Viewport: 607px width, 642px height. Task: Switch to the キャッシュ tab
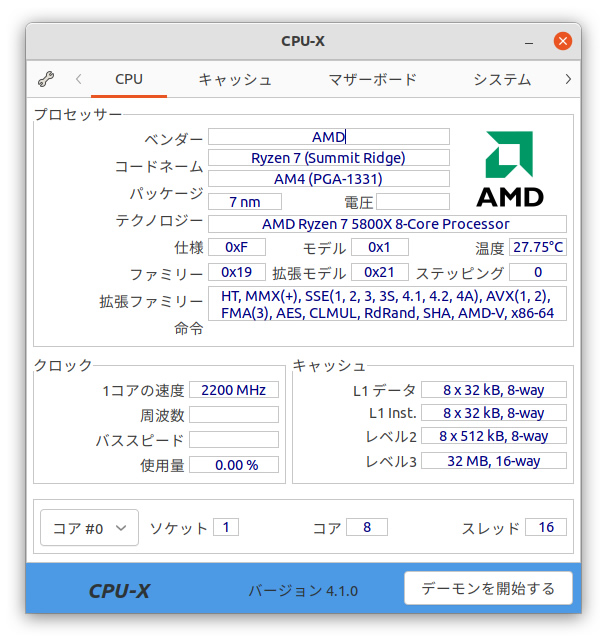[x=235, y=79]
